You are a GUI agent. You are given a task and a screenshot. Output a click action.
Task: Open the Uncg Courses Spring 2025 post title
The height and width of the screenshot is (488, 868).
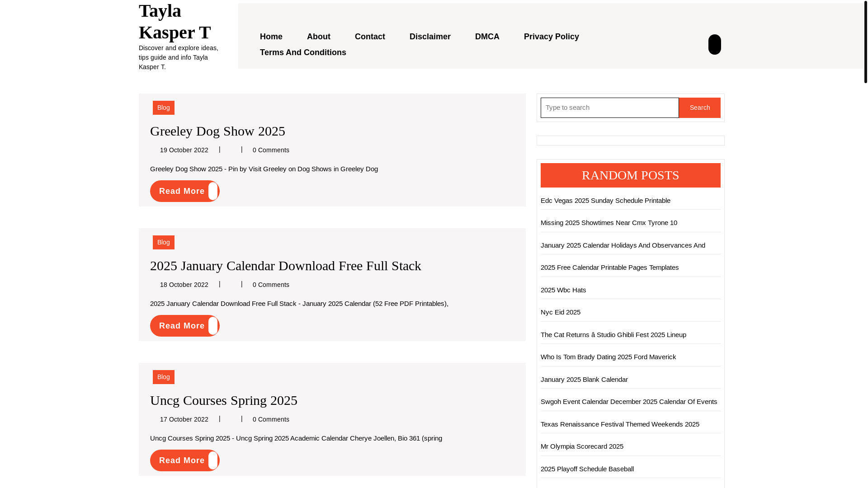coord(223,400)
